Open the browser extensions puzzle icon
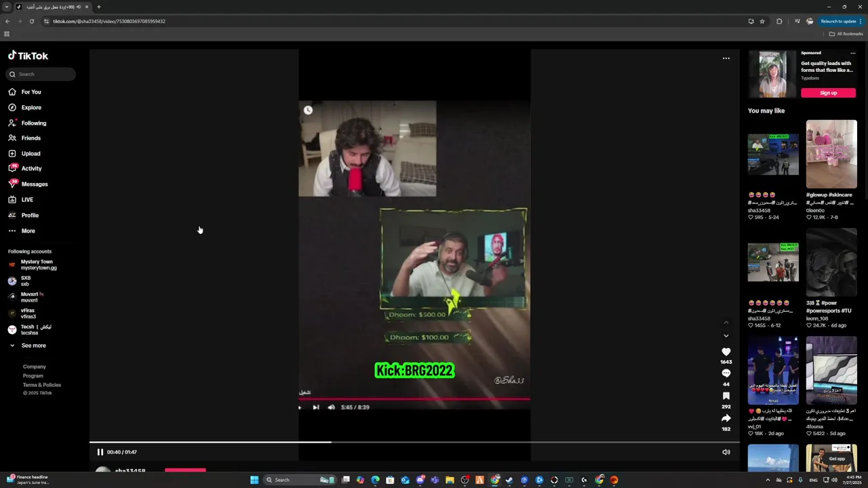868x488 pixels. (x=779, y=21)
